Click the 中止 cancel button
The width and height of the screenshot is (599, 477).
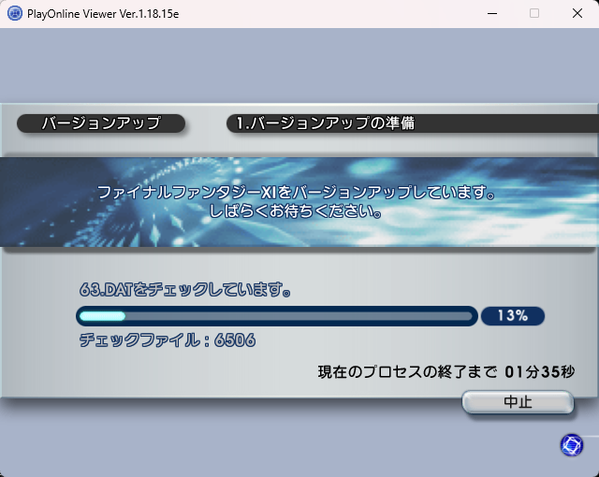point(518,402)
